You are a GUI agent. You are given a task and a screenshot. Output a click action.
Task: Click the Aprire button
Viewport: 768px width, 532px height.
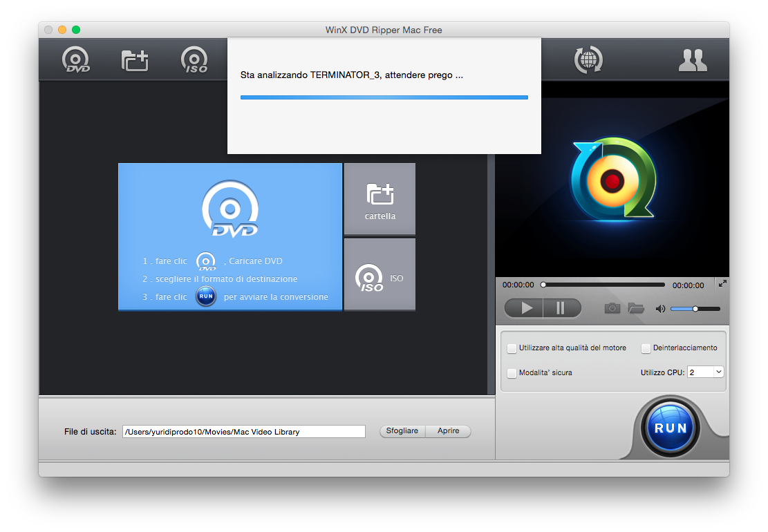[x=448, y=430]
